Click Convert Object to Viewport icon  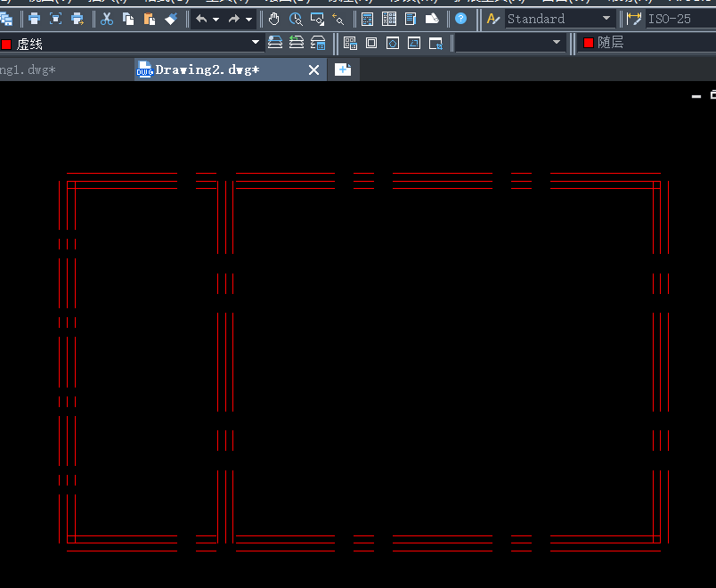pos(414,43)
